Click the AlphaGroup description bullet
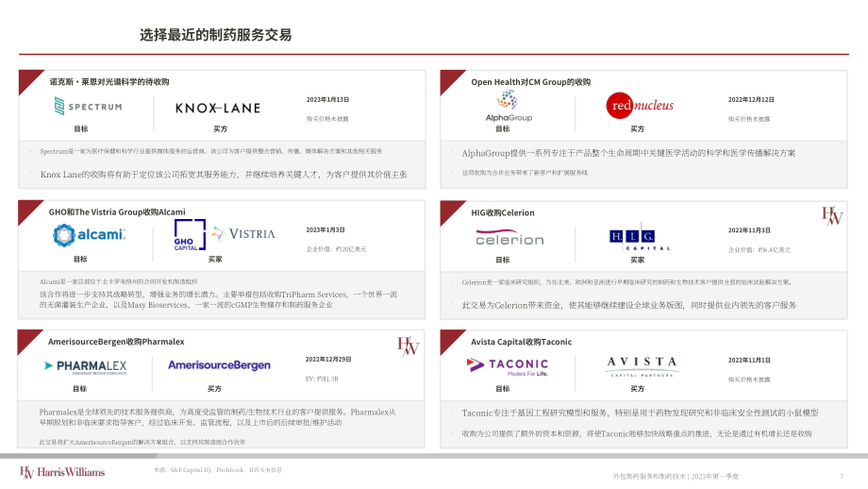 (628, 153)
